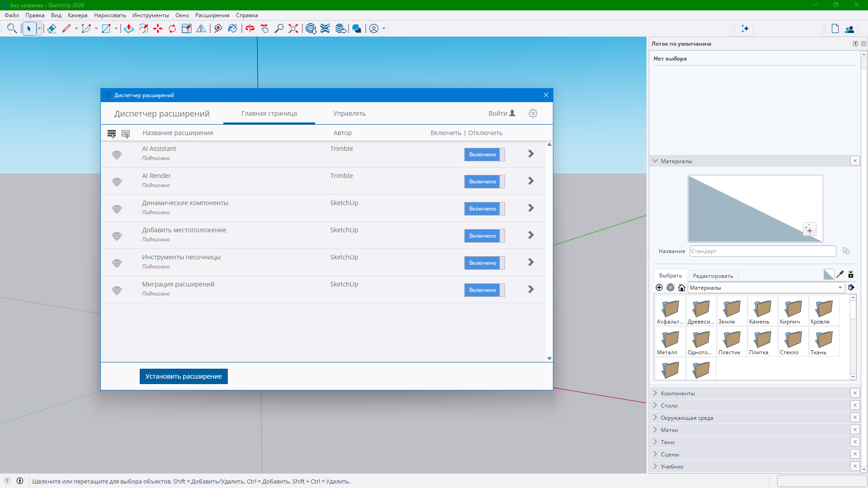Click the eyedropper sample paint icon

[x=840, y=274]
